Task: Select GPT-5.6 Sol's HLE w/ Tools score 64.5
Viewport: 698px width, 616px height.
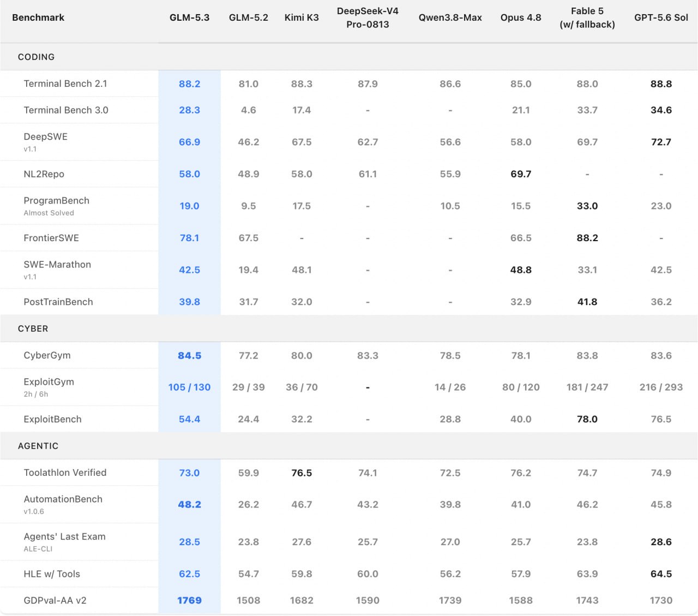Action: pos(661,574)
